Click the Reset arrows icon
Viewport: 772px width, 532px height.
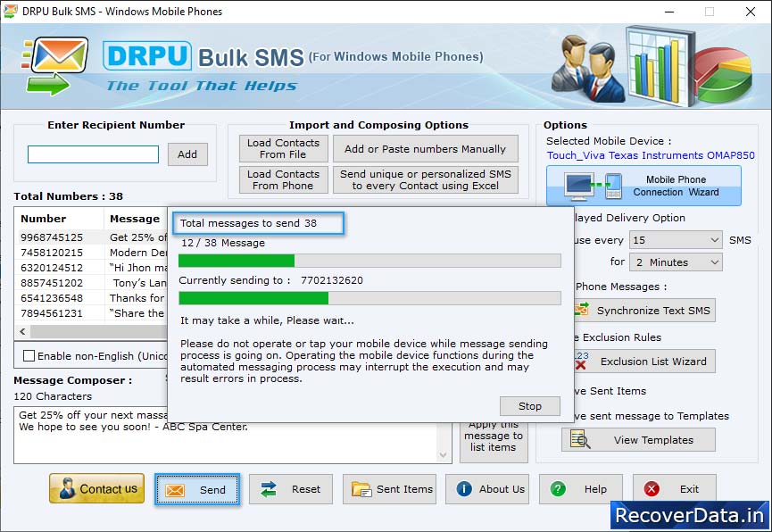[269, 489]
